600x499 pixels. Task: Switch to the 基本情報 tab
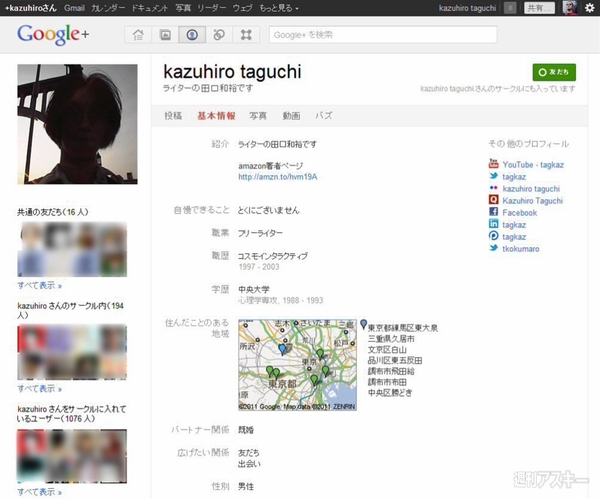[x=216, y=116]
